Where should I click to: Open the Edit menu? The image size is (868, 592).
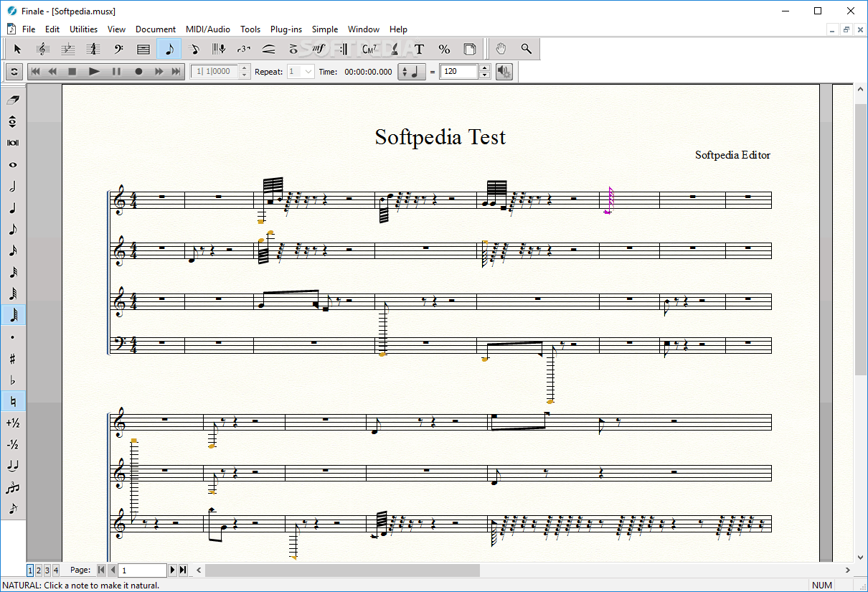[52, 29]
